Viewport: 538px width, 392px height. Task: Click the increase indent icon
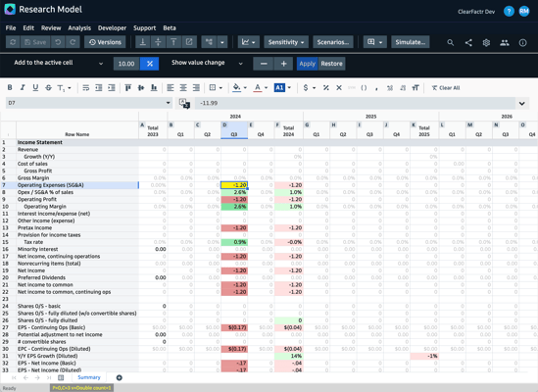click(x=112, y=88)
